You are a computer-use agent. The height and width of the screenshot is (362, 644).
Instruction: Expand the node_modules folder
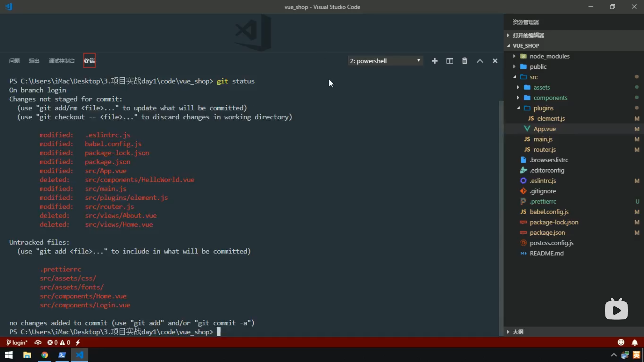pyautogui.click(x=514, y=56)
